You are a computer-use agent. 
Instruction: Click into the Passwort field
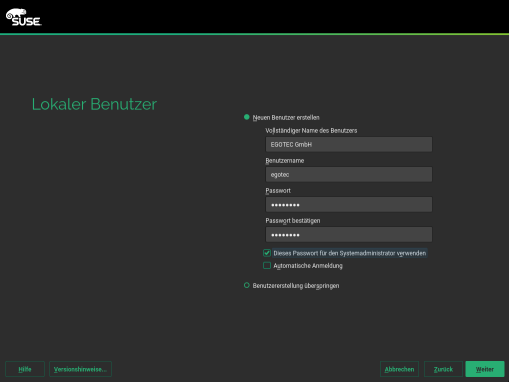(x=349, y=204)
